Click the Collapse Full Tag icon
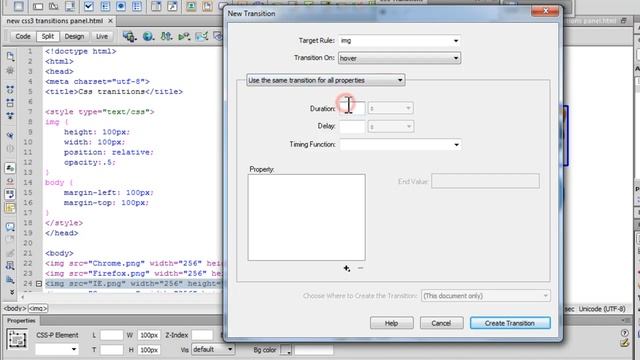Screen dimensions: 640x360 point(10,89)
